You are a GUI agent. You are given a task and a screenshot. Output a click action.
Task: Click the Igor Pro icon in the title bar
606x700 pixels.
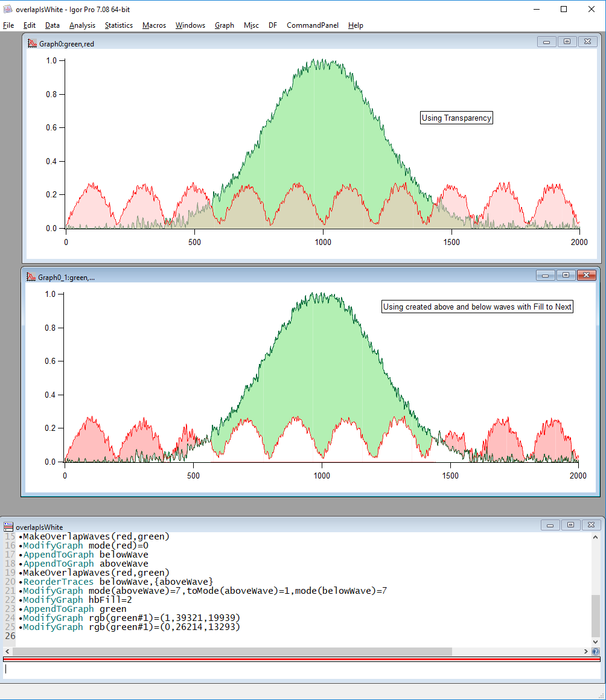[x=8, y=9]
